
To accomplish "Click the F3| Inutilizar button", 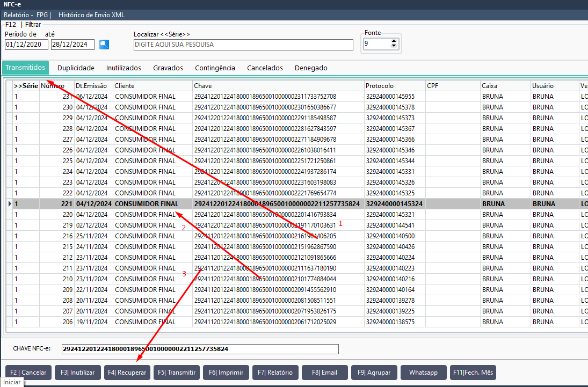I will coord(78,373).
